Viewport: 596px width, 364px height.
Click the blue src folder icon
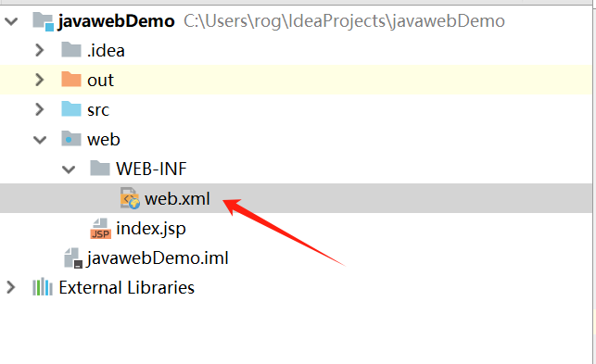click(x=71, y=108)
